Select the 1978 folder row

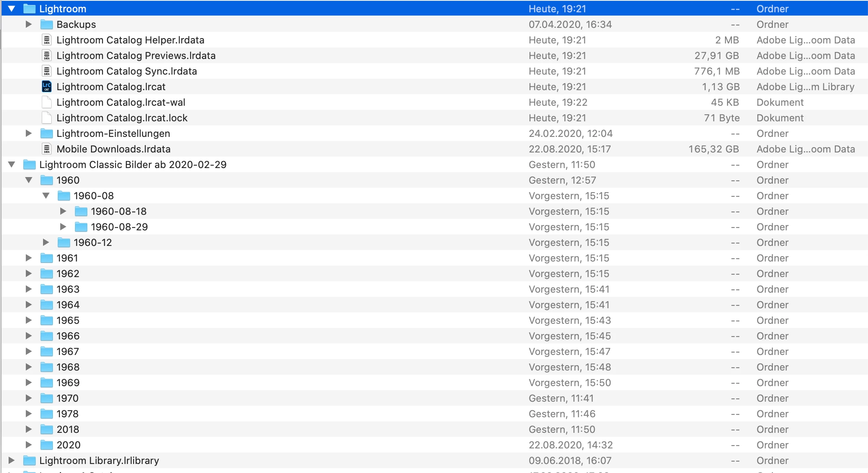[68, 414]
